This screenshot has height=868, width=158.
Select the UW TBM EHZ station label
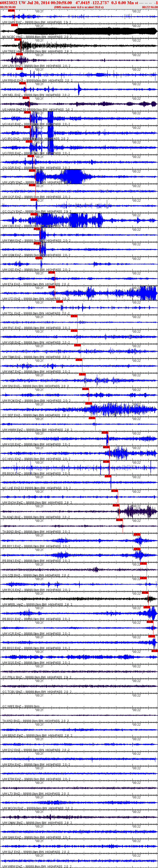click(36, 357)
